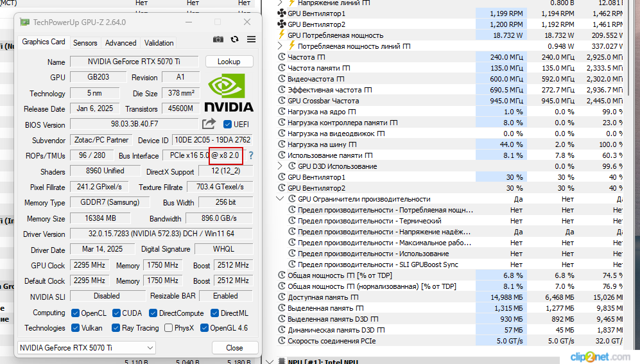Click the fan icon for GPU Вентилятор2 RPM

coord(282,24)
